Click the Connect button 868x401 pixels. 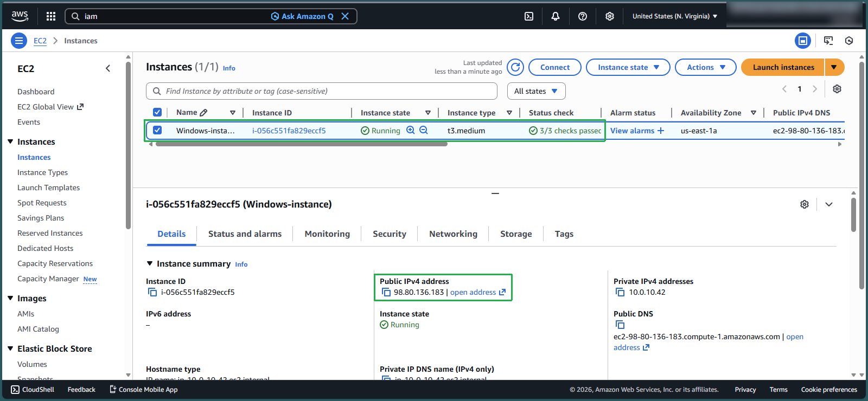554,67
